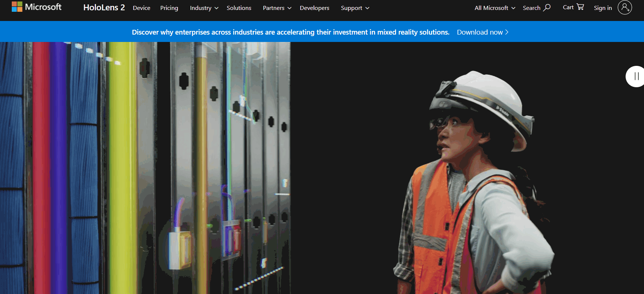The height and width of the screenshot is (294, 644).
Task: Click the mixed reality banner text
Action: (291, 32)
